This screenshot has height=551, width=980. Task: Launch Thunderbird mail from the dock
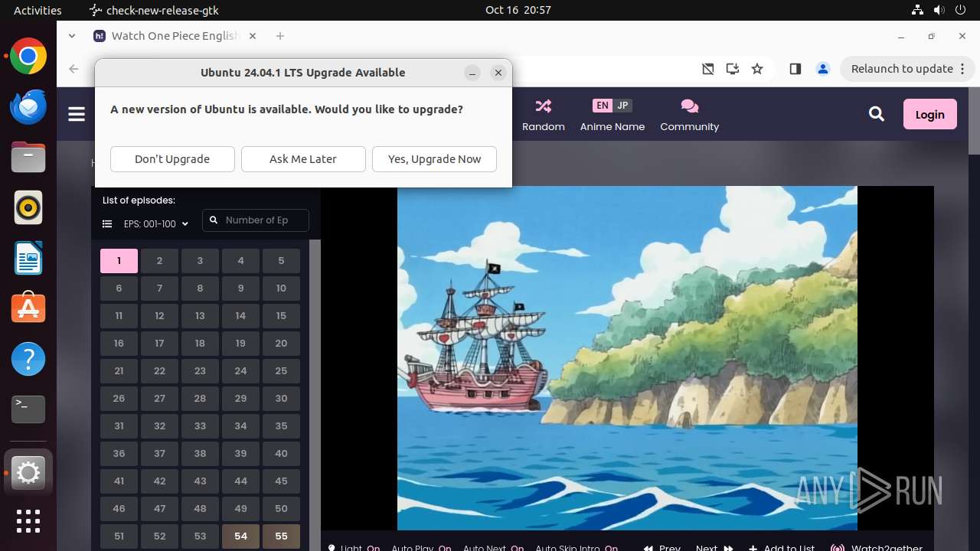click(x=28, y=106)
